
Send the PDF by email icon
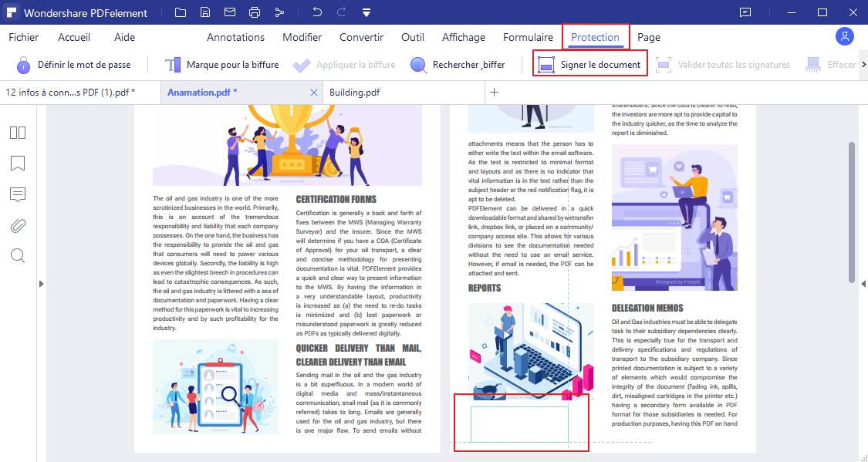pyautogui.click(x=229, y=12)
